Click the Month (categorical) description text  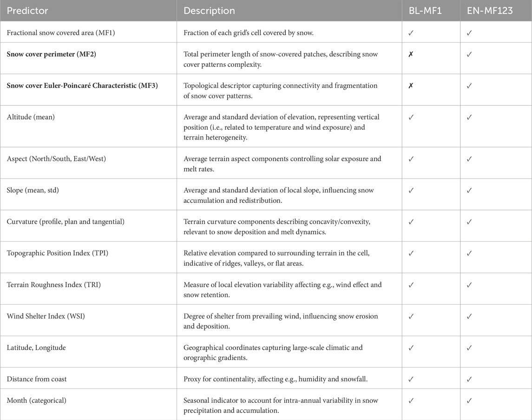[x=282, y=404]
